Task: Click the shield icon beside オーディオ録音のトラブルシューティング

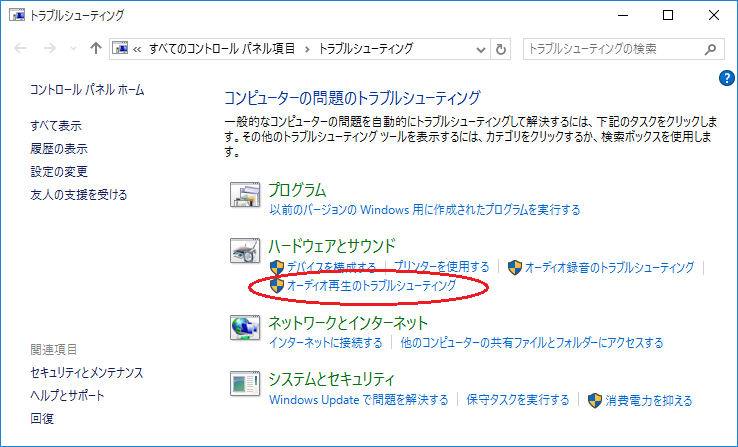Action: 515,267
